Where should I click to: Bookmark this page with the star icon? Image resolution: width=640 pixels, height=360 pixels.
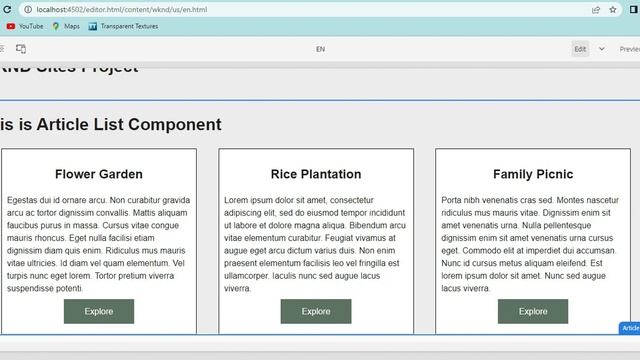coord(613,10)
